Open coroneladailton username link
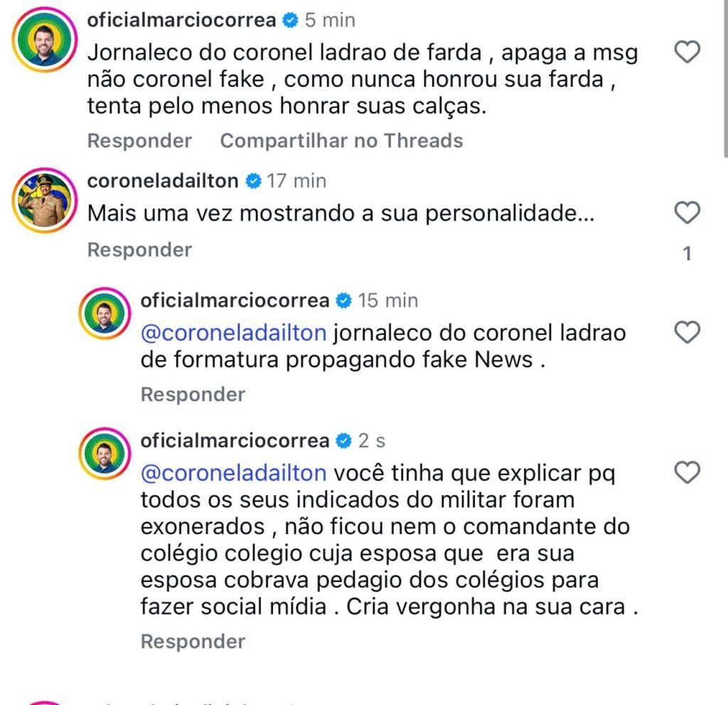The image size is (728, 705). point(163,181)
